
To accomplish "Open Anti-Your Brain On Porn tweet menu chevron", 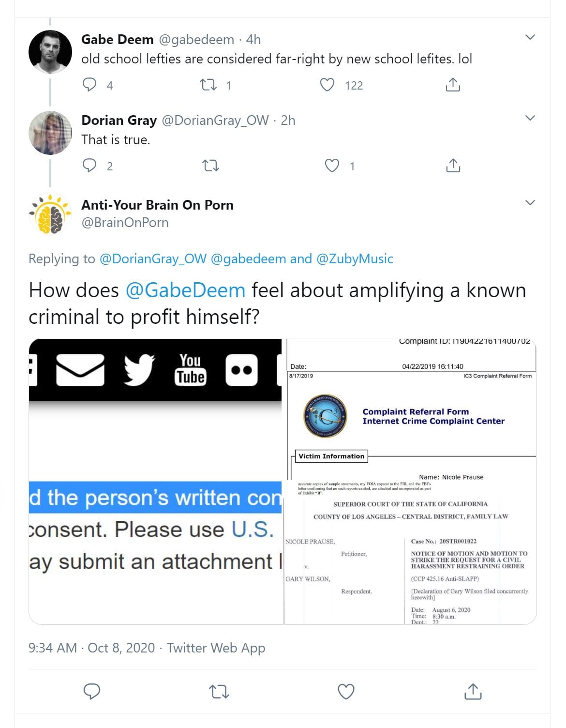I will 530,203.
